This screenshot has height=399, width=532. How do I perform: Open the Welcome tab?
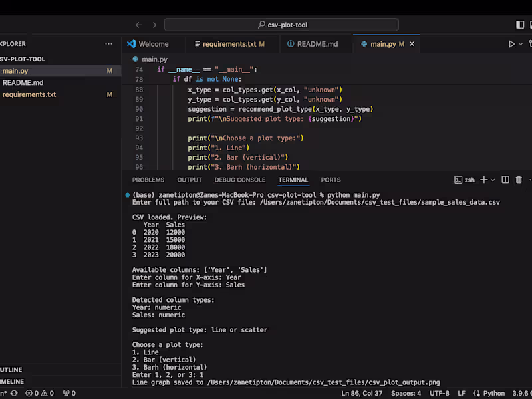[x=153, y=44]
